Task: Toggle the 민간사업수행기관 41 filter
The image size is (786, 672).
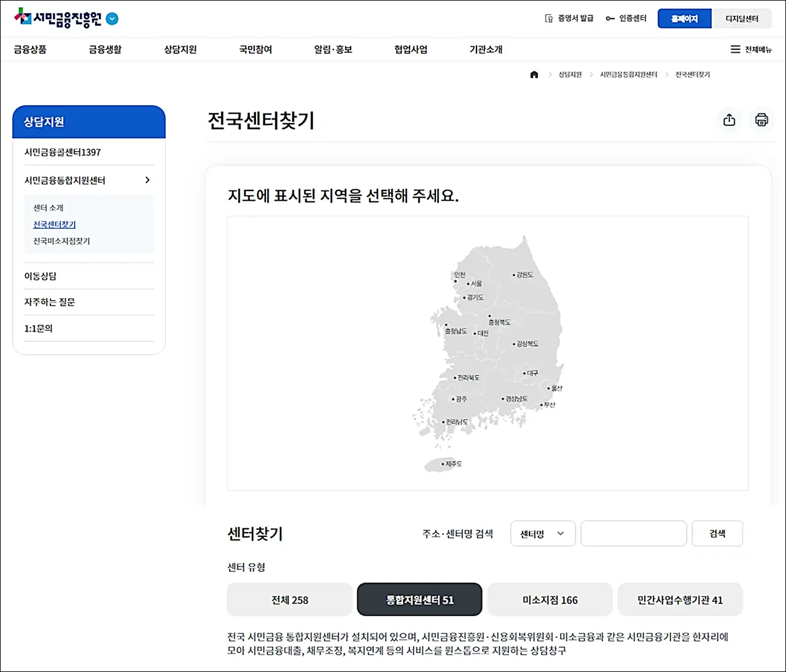Action: [680, 600]
